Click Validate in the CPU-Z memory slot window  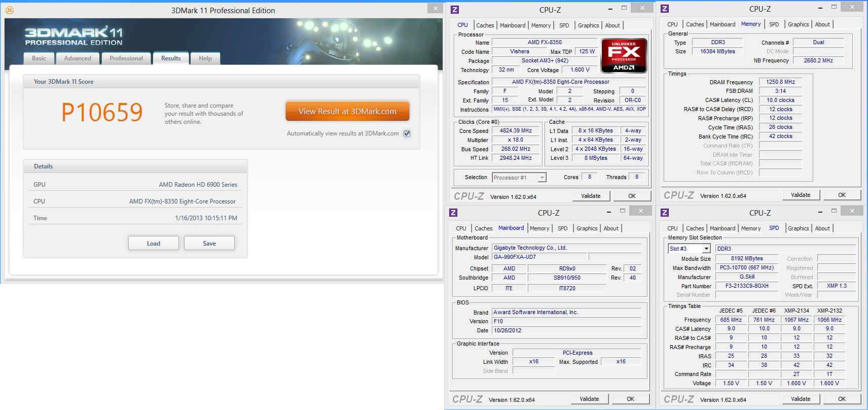click(801, 399)
